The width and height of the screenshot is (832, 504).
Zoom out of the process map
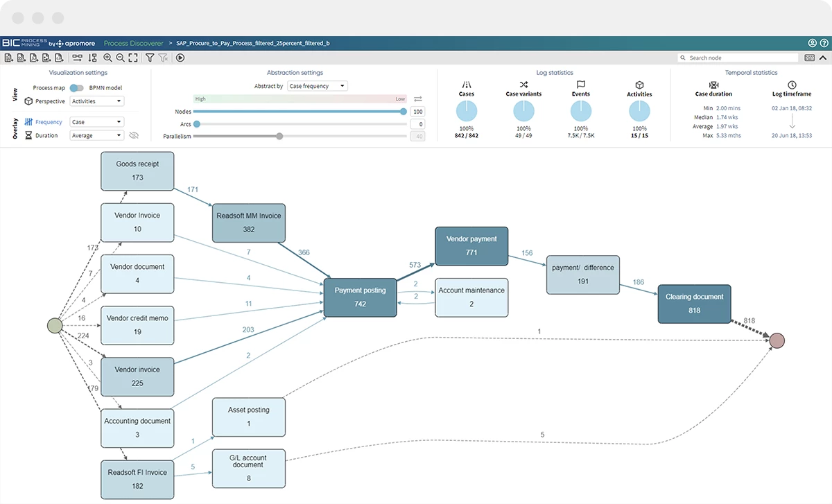[x=121, y=58]
